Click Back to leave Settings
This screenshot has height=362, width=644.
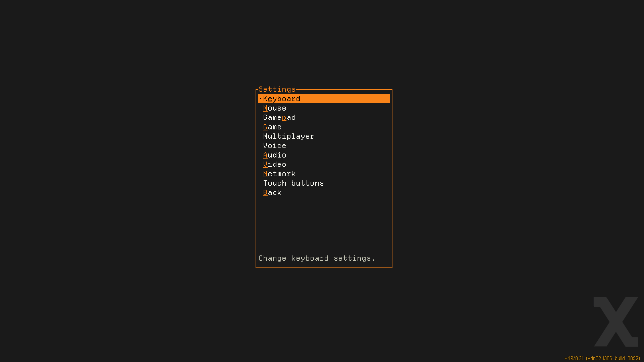click(x=272, y=193)
